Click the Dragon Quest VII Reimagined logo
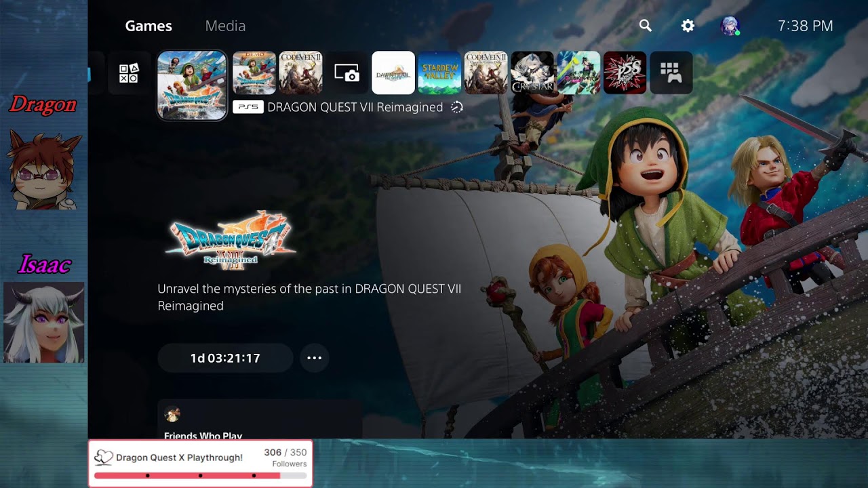Viewport: 868px width, 488px height. coord(230,239)
